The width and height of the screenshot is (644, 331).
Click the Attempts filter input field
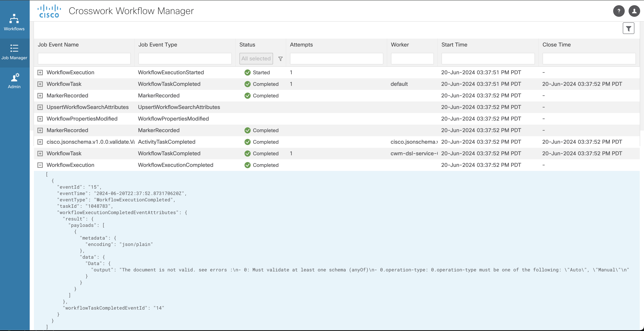tap(336, 59)
